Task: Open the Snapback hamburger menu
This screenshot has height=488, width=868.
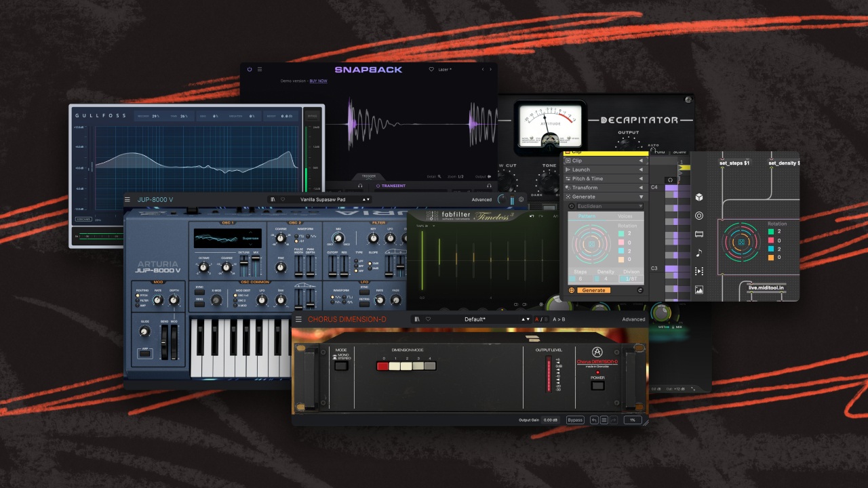Action: (x=259, y=69)
